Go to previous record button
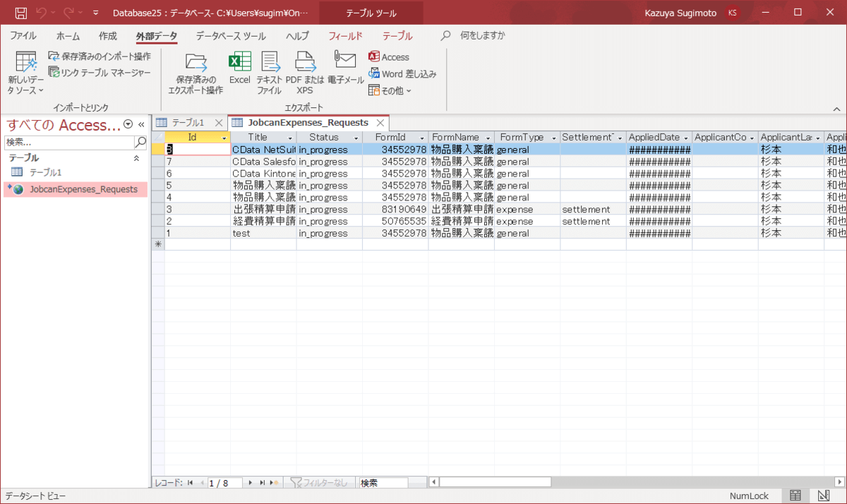 click(201, 483)
